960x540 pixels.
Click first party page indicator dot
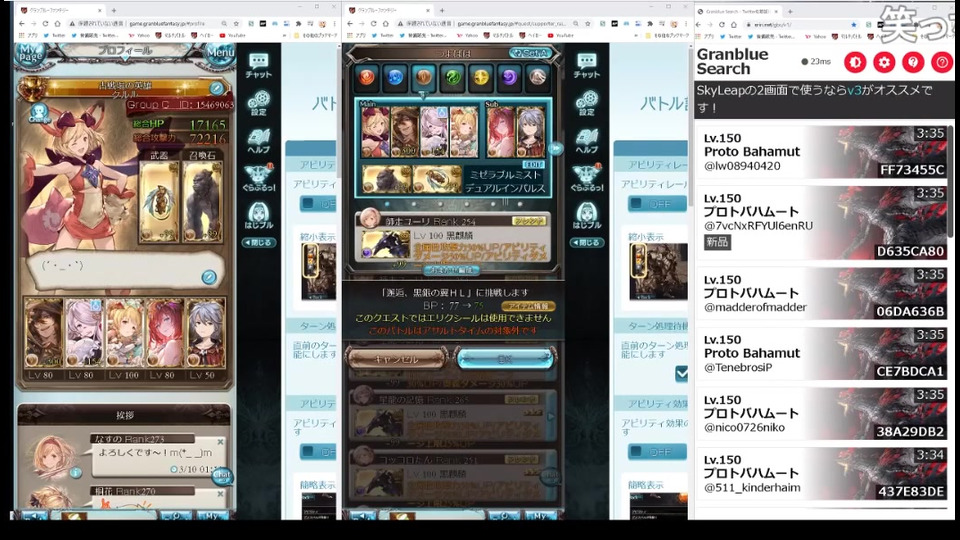tap(387, 204)
